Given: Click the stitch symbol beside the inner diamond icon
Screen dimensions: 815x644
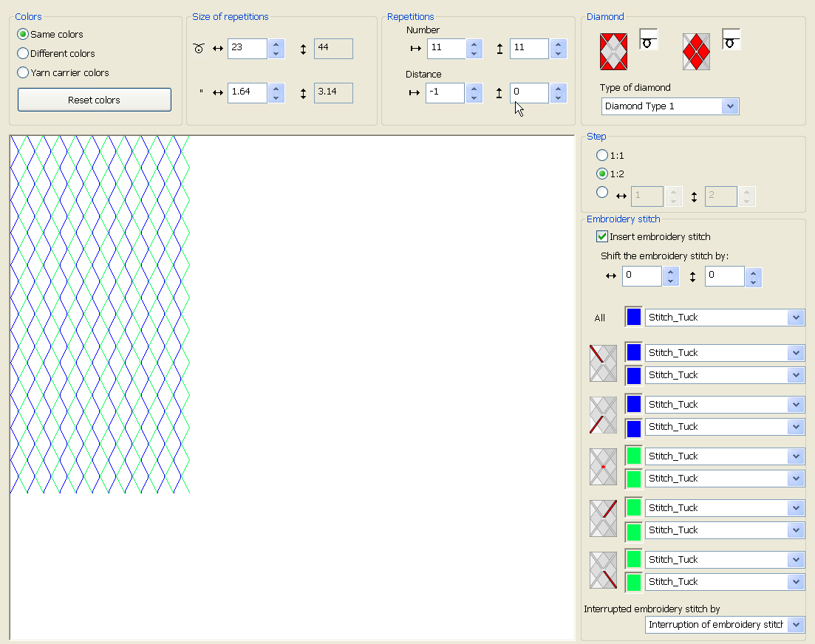Looking at the screenshot, I should pos(732,40).
